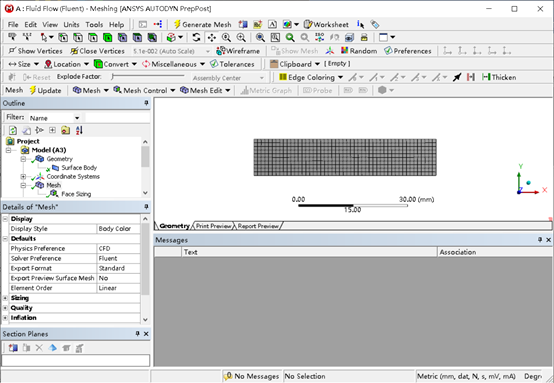
Task: Expand the Sizing section
Action: point(5,298)
